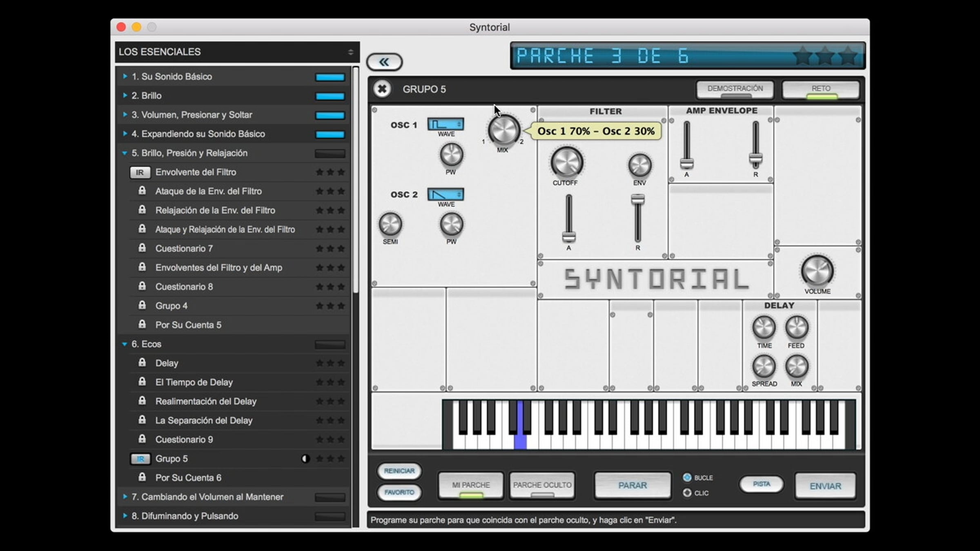This screenshot has height=551, width=980.
Task: Click the delay FEED knob
Action: tap(796, 327)
